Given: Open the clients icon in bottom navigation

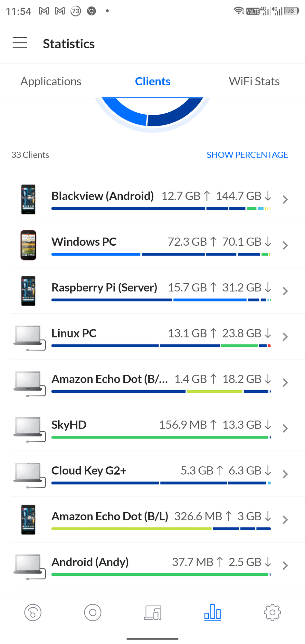Looking at the screenshot, I should [x=153, y=612].
